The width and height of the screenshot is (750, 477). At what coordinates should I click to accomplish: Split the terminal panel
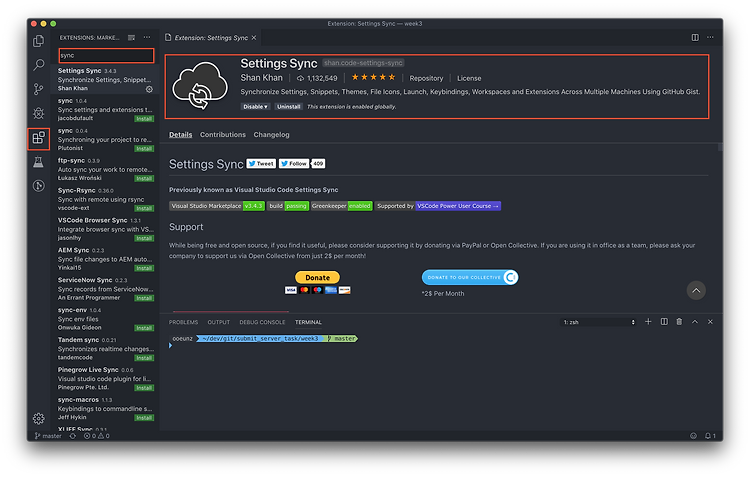[x=664, y=322]
